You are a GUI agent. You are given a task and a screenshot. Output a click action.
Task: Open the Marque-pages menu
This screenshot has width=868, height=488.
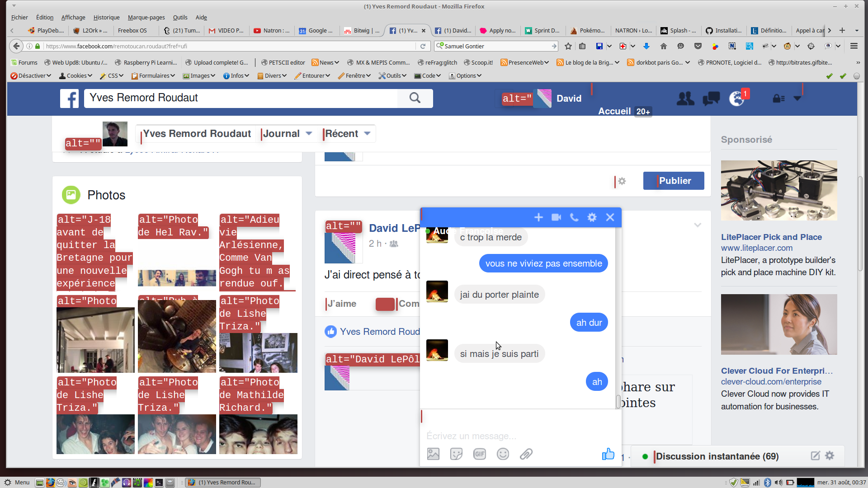[146, 17]
